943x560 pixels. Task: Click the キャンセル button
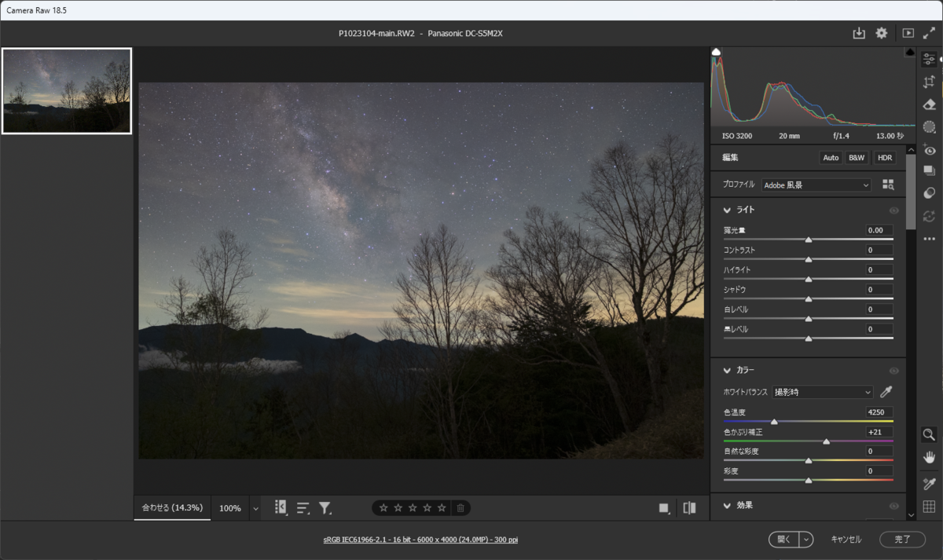click(x=846, y=540)
